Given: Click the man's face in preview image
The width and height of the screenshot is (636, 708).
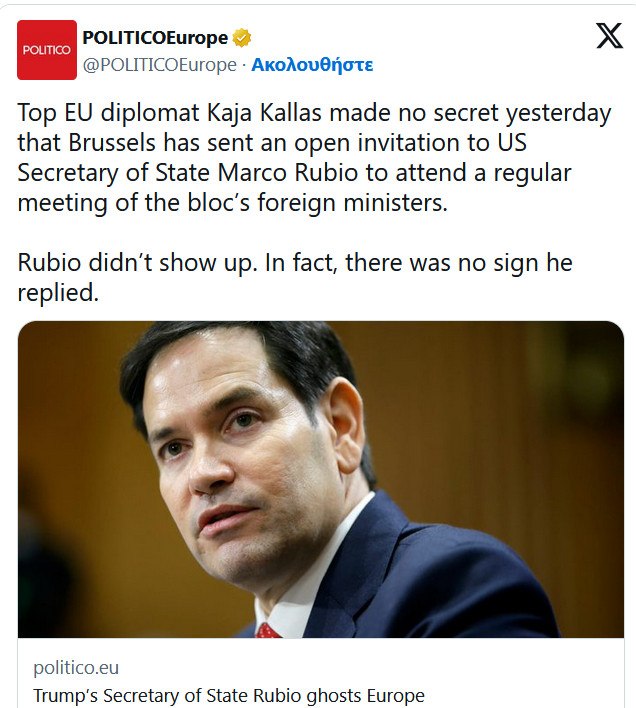Looking at the screenshot, I should 240,450.
